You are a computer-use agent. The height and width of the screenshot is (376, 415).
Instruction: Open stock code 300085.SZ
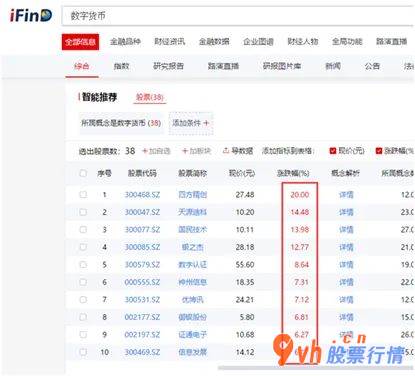pyautogui.click(x=142, y=247)
